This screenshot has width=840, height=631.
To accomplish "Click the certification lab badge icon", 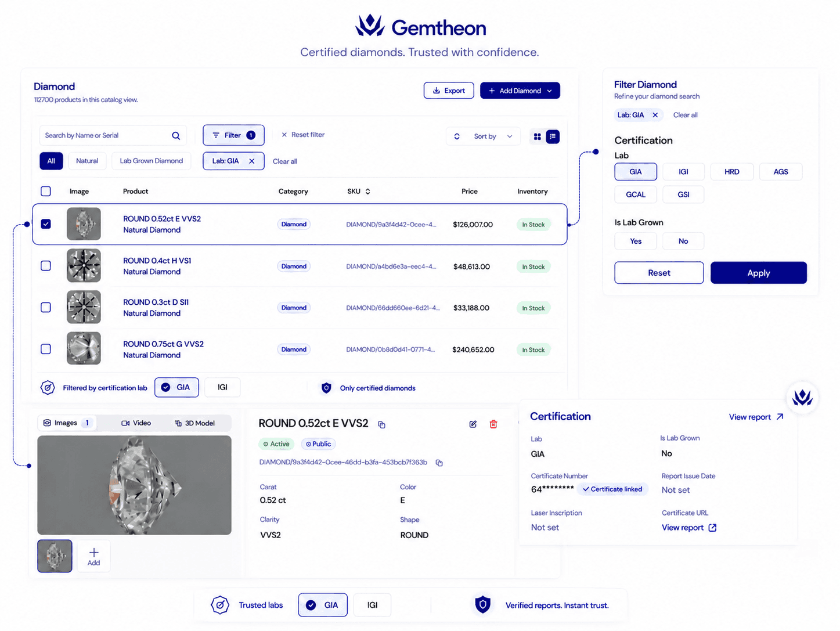I will tap(48, 388).
